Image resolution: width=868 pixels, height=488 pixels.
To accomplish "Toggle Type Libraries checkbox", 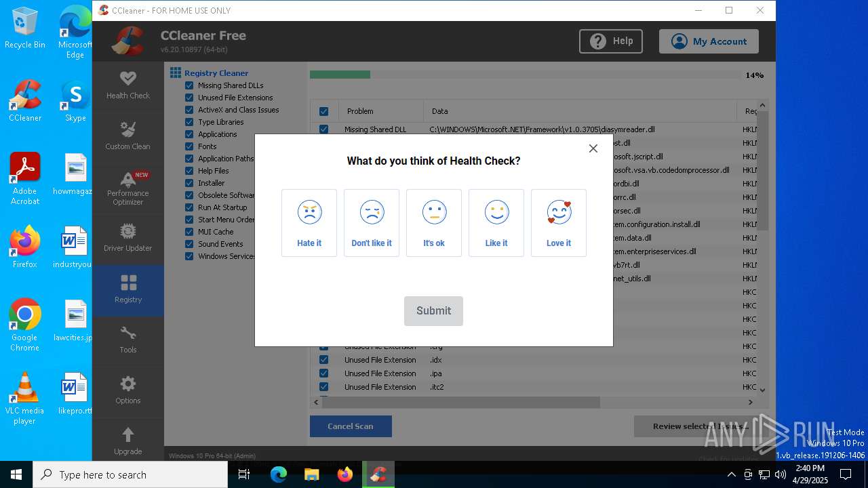I will coord(189,122).
